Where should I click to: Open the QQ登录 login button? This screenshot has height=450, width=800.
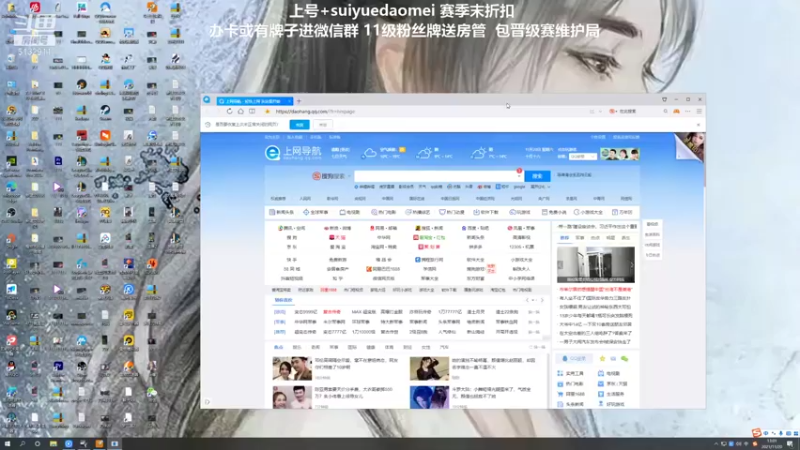coord(574,359)
